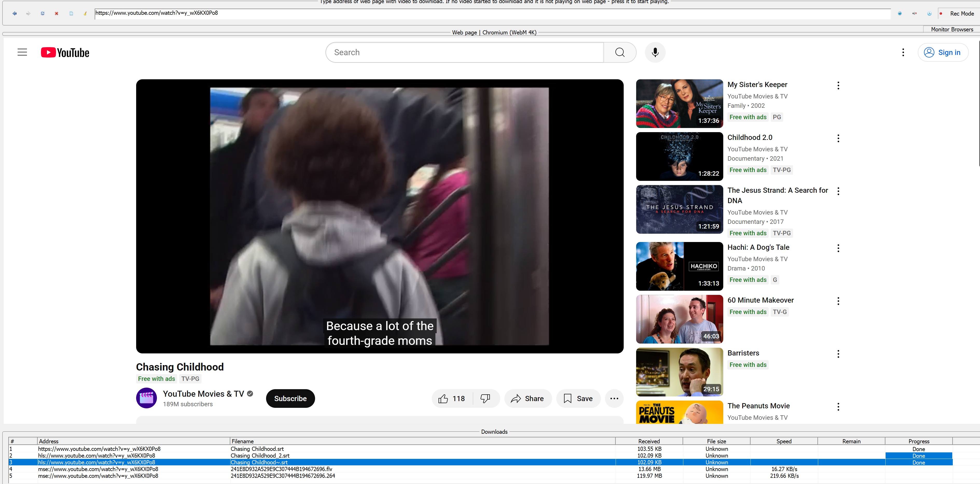Click Childhood 2.0 title link

point(750,137)
